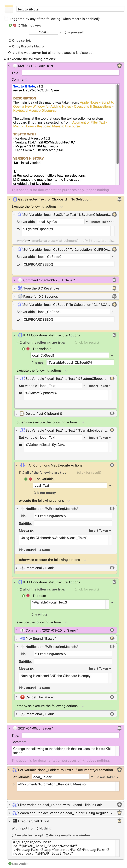Screen dimensions: 127x868
Task: Click the macro name field 'Text to Note'
Action: click(70, 9)
